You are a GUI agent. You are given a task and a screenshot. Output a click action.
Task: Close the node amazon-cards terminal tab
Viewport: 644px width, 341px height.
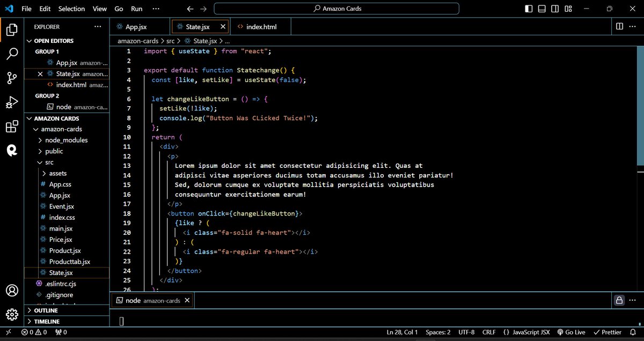(187, 301)
